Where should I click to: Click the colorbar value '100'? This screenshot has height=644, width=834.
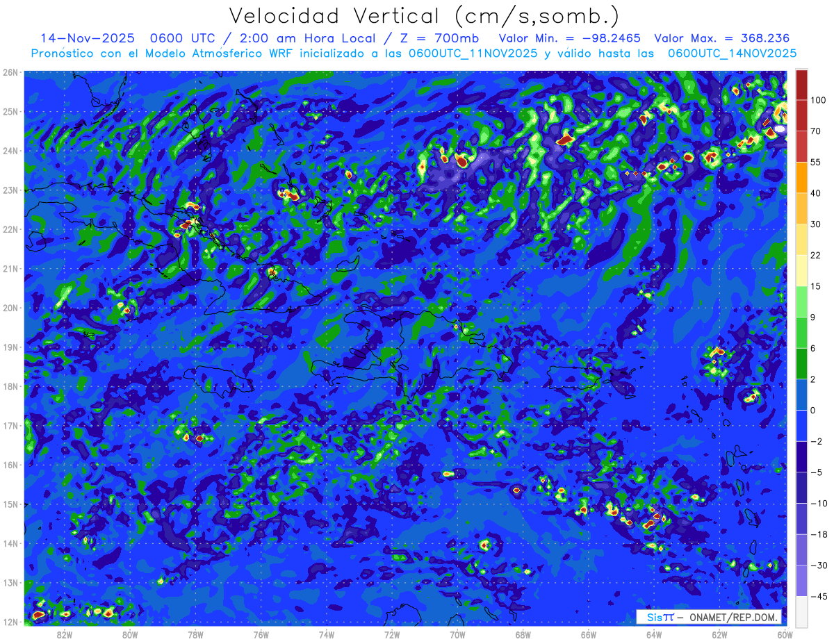click(819, 100)
